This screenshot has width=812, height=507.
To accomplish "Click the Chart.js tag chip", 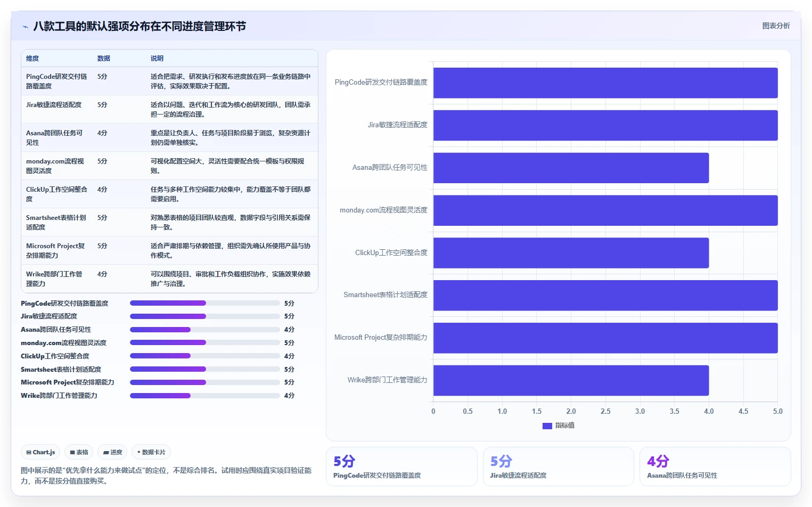I will click(x=40, y=452).
